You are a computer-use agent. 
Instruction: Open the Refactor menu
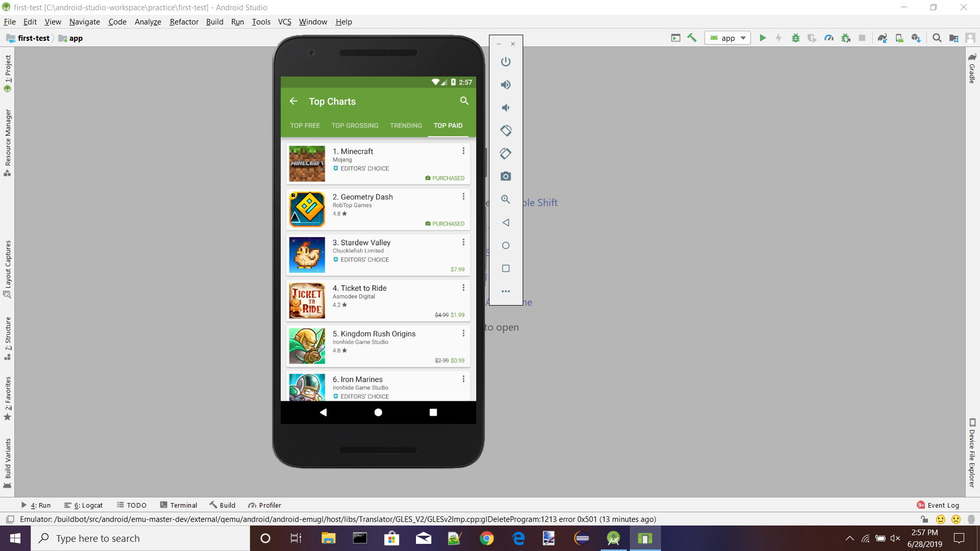[184, 21]
